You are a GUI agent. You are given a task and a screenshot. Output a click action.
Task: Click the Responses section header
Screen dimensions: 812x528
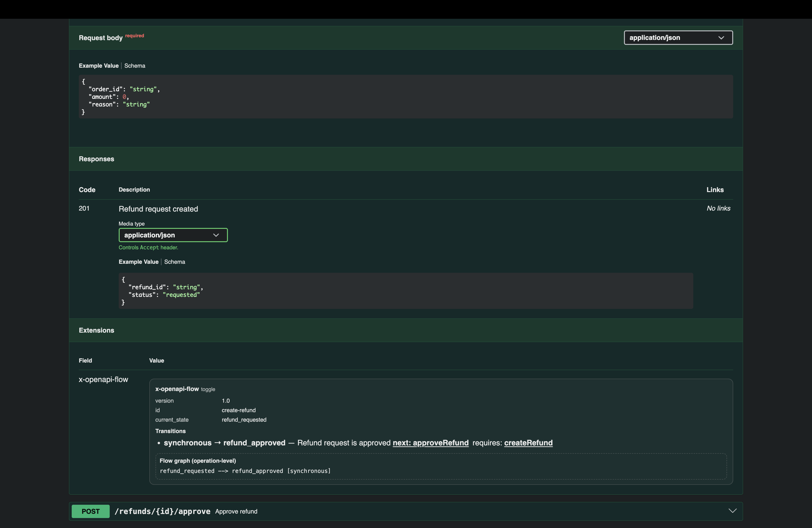coord(96,159)
